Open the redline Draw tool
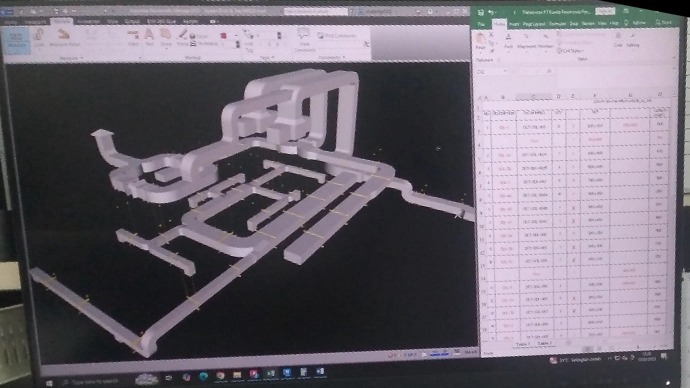This screenshot has width=690, height=388. (x=165, y=37)
